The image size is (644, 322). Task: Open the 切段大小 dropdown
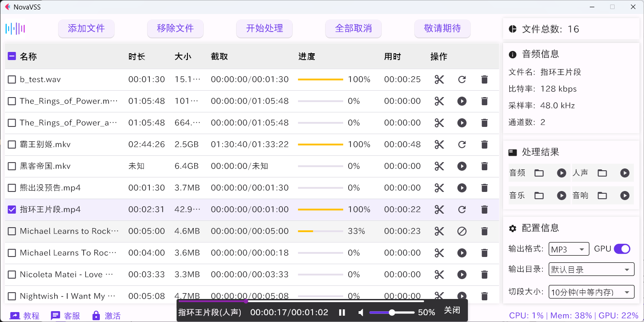click(x=591, y=292)
